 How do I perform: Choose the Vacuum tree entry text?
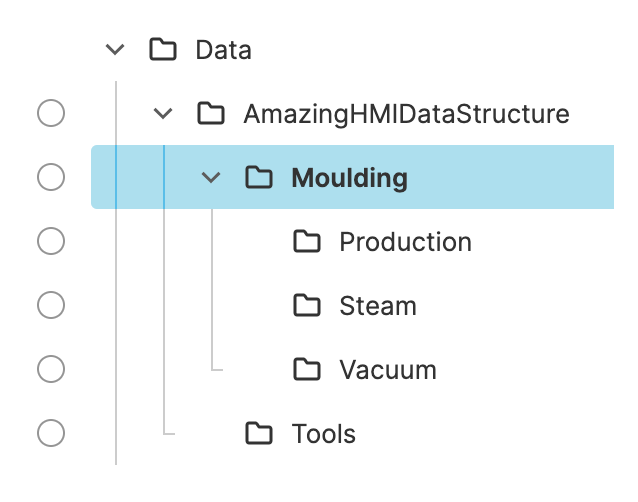pyautogui.click(x=388, y=370)
